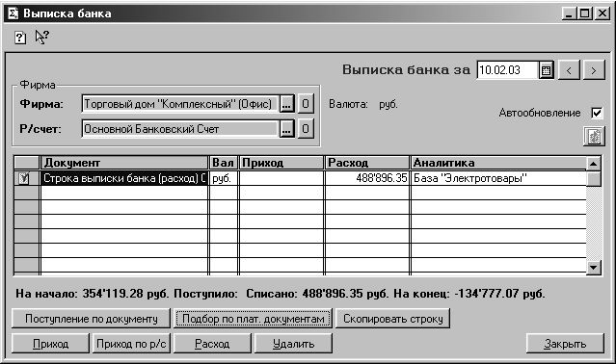Click the refresh document icon under Автообновление

tap(594, 137)
